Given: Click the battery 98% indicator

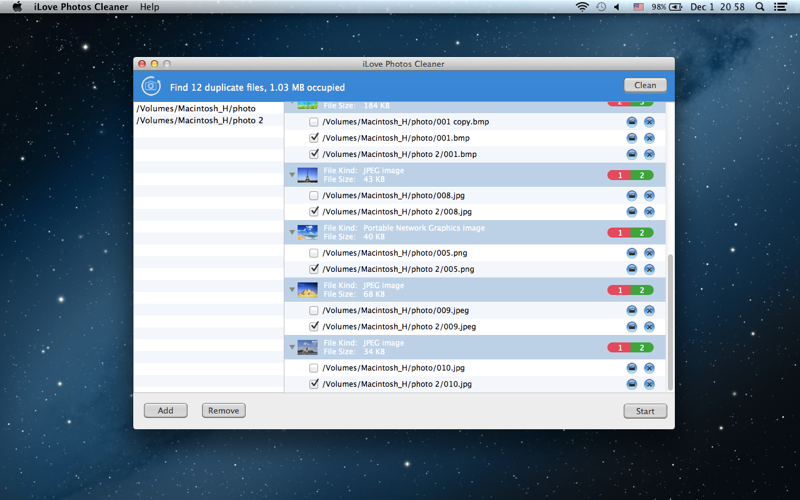Looking at the screenshot, I should coord(666,7).
